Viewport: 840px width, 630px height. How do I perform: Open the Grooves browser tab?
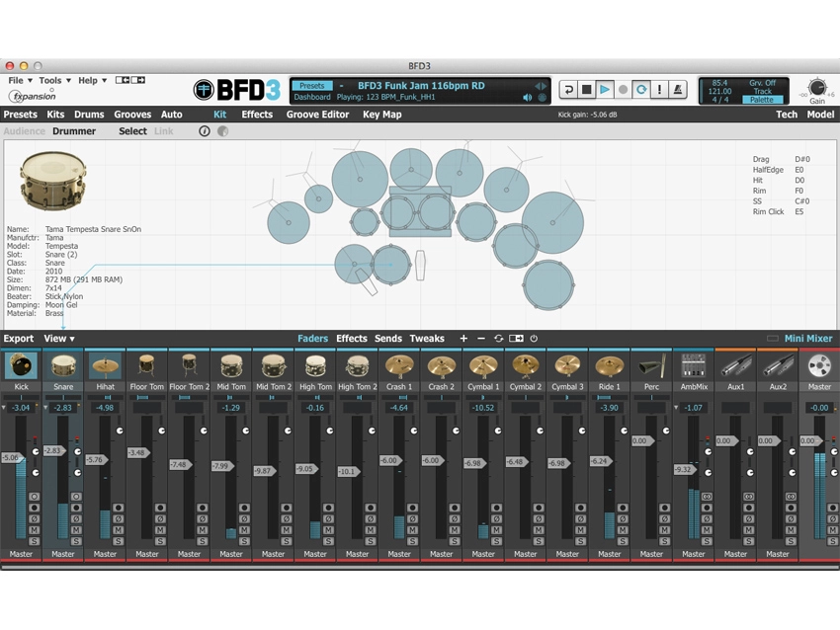(x=132, y=114)
